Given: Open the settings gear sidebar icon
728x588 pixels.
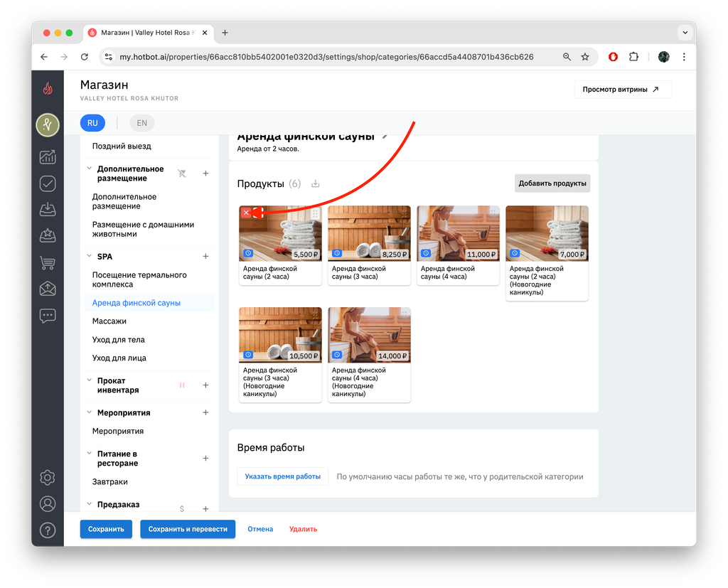Looking at the screenshot, I should (x=48, y=478).
